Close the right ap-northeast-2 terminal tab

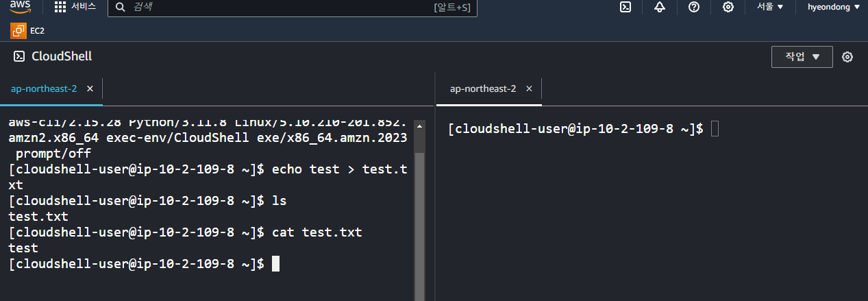tap(529, 89)
